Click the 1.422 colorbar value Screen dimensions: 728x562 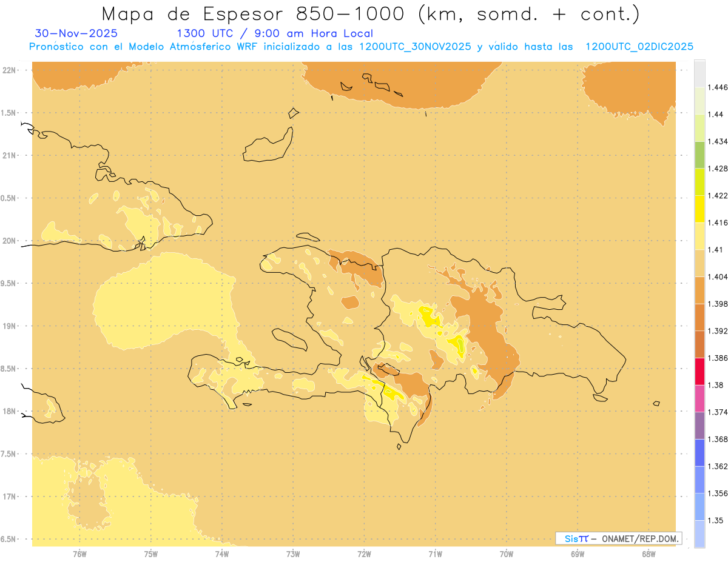point(718,195)
